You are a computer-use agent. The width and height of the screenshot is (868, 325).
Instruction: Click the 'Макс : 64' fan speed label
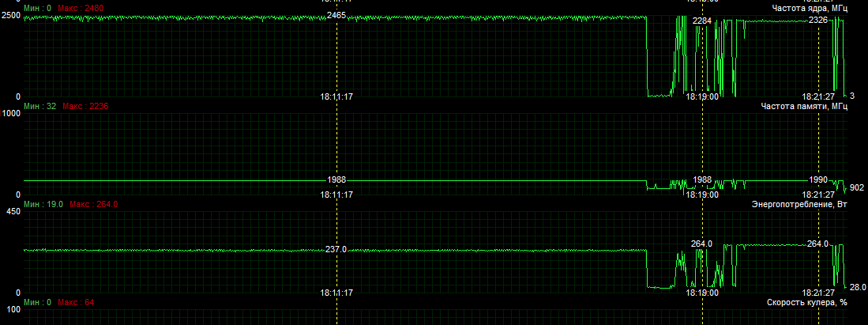76,303
